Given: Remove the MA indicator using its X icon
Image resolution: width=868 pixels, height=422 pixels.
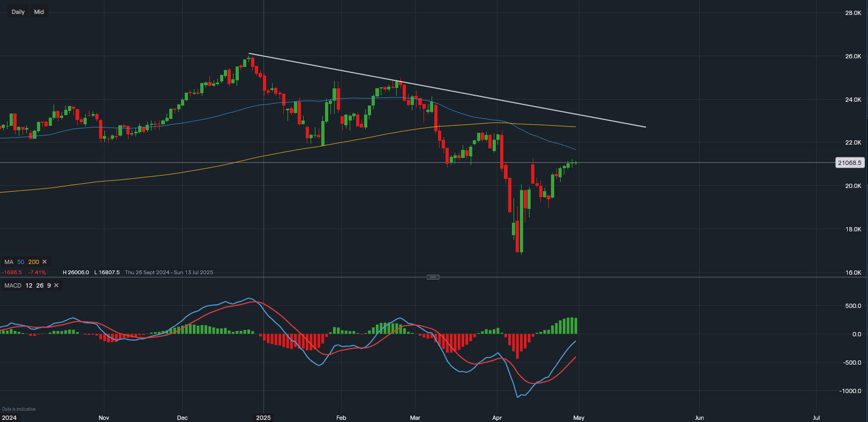Looking at the screenshot, I should pyautogui.click(x=44, y=262).
